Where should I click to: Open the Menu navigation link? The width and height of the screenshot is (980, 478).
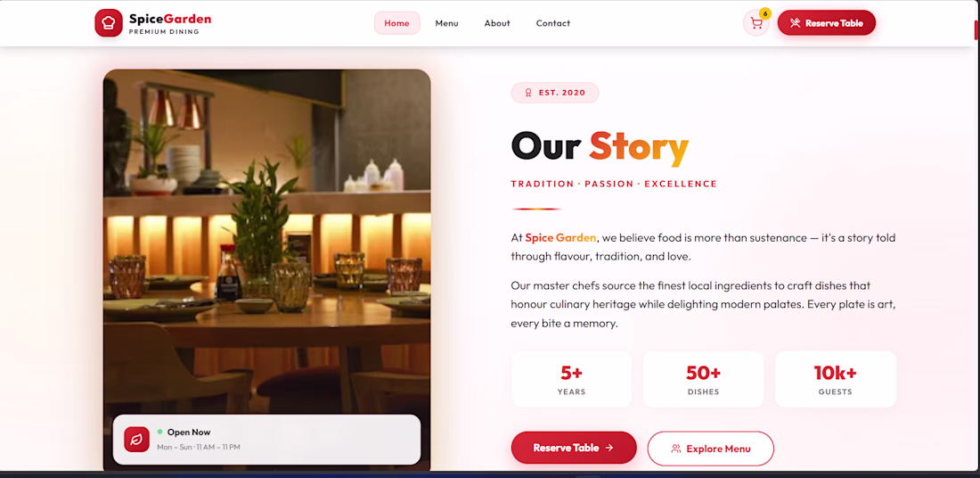(x=447, y=23)
